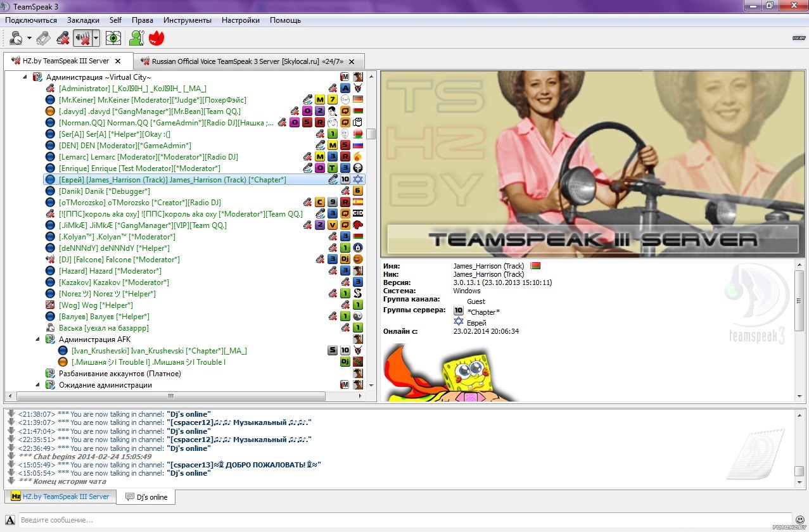Select user [Mr.Keiner] in the channel tree
The height and width of the screenshot is (532, 809).
point(153,100)
